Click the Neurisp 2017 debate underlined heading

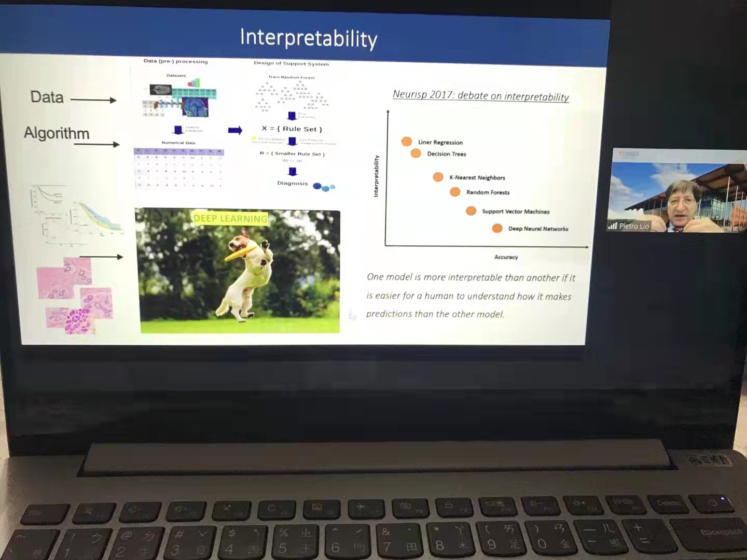click(480, 96)
